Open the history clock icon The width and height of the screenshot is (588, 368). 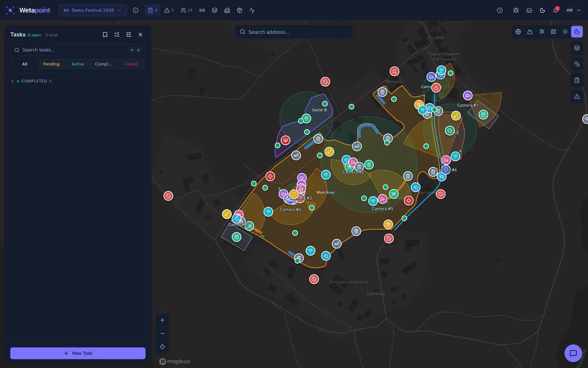tap(500, 10)
